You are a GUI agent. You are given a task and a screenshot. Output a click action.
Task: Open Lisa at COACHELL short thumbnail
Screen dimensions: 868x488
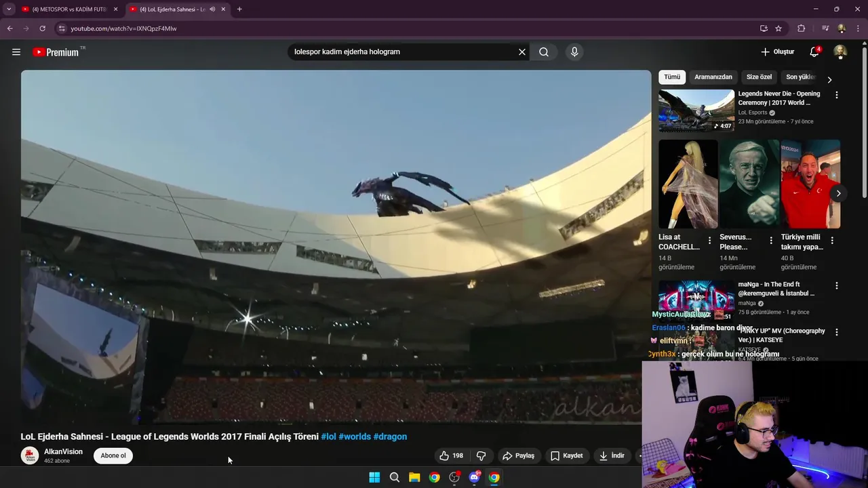[688, 184]
